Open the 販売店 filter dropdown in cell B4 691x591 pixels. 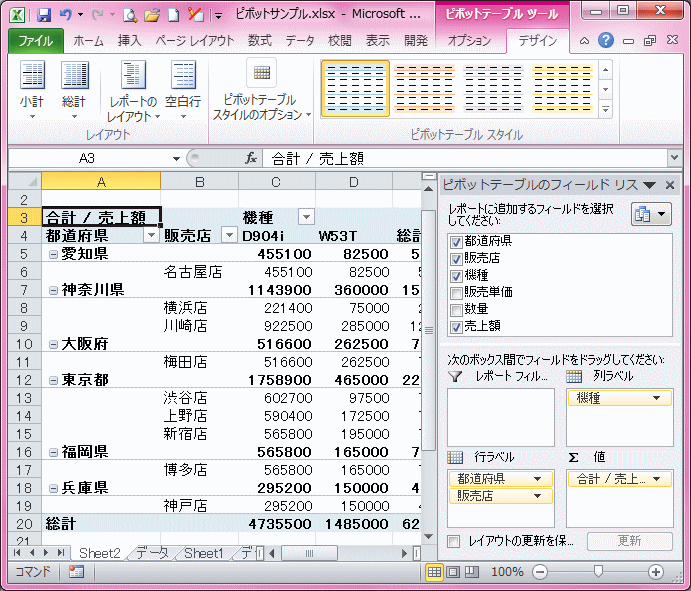click(x=229, y=235)
